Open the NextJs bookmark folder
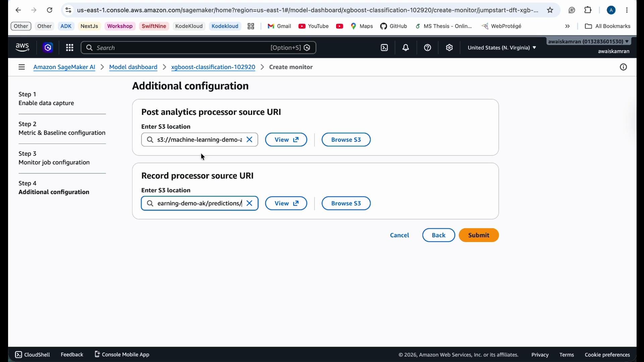The width and height of the screenshot is (644, 362). click(x=89, y=26)
